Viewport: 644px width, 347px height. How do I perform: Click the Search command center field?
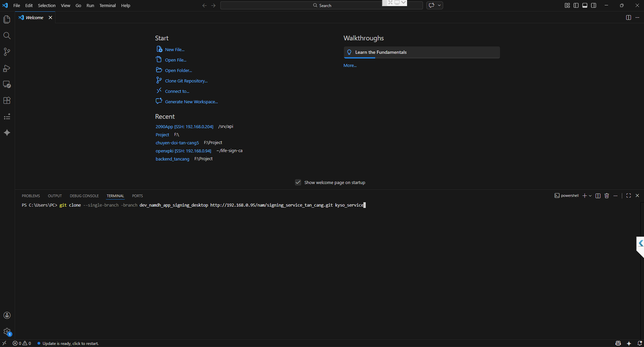pos(322,5)
